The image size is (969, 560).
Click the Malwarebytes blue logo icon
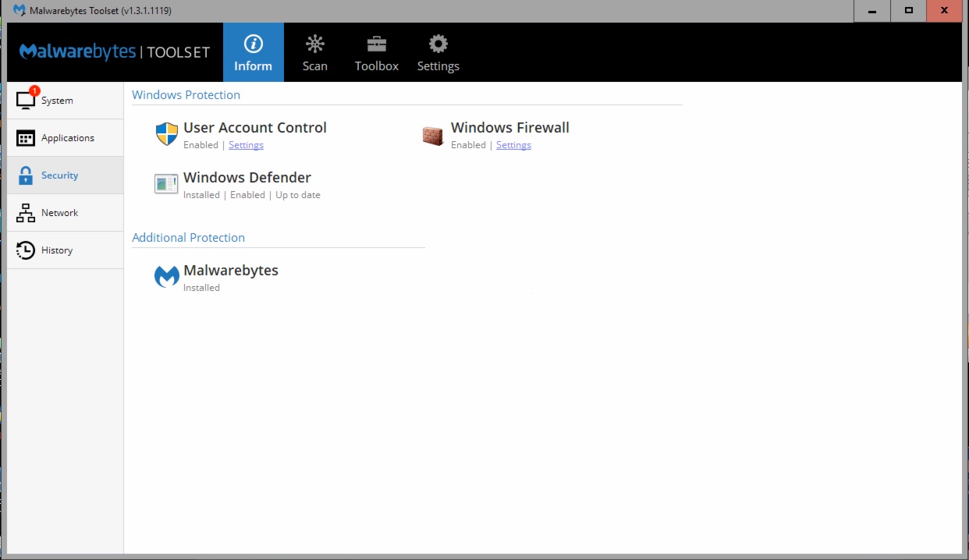click(167, 277)
